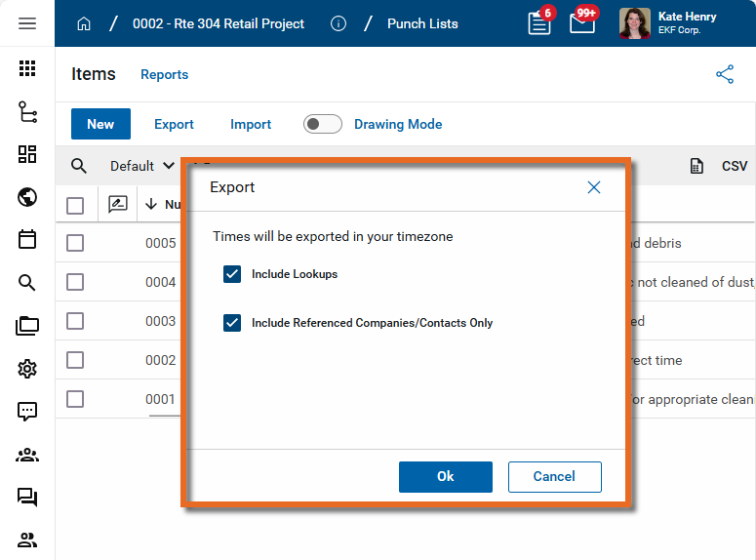
Task: Switch to the Reports tab
Action: [x=164, y=74]
